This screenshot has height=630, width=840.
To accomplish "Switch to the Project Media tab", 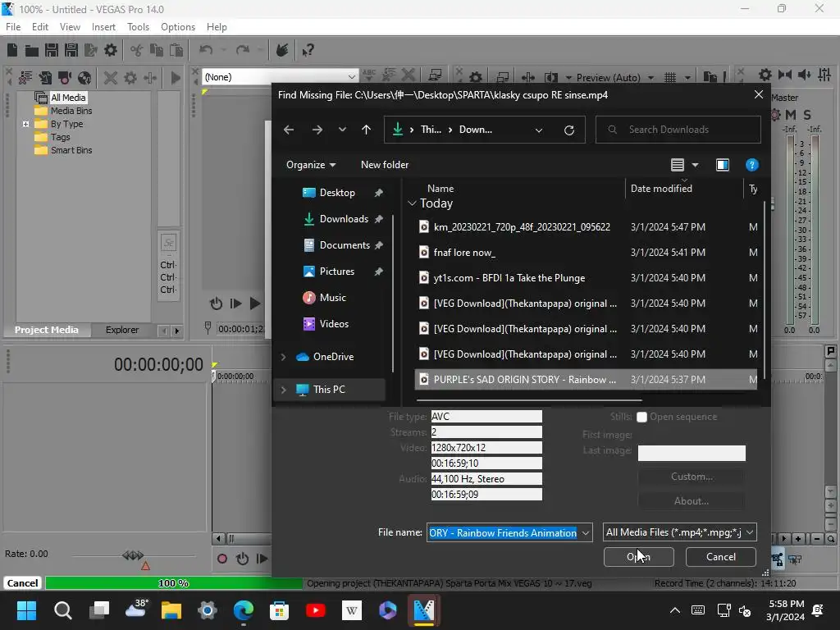I will (47, 330).
